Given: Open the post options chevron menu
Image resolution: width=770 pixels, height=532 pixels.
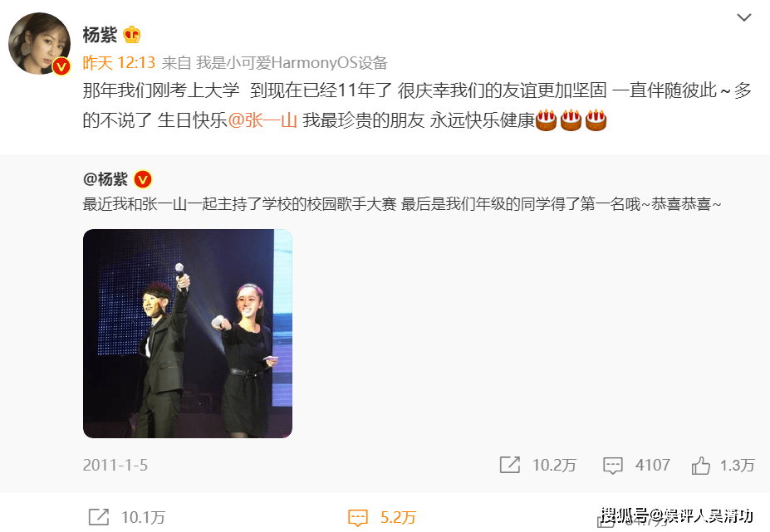Looking at the screenshot, I should click(x=744, y=17).
